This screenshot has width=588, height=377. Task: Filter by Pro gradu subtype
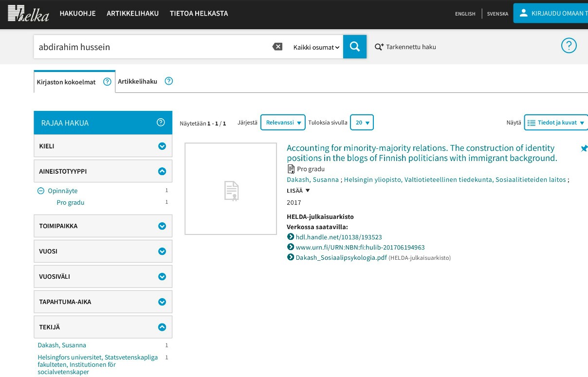tap(71, 202)
